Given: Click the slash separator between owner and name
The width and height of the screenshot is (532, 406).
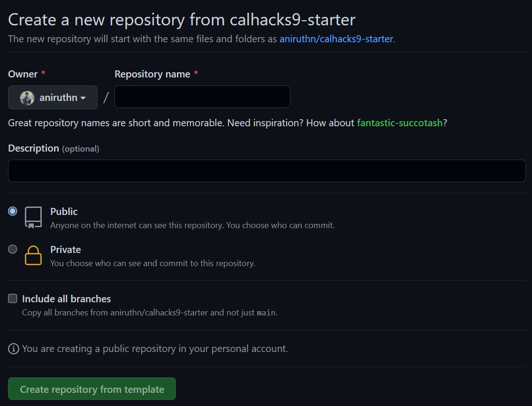Looking at the screenshot, I should coord(106,97).
